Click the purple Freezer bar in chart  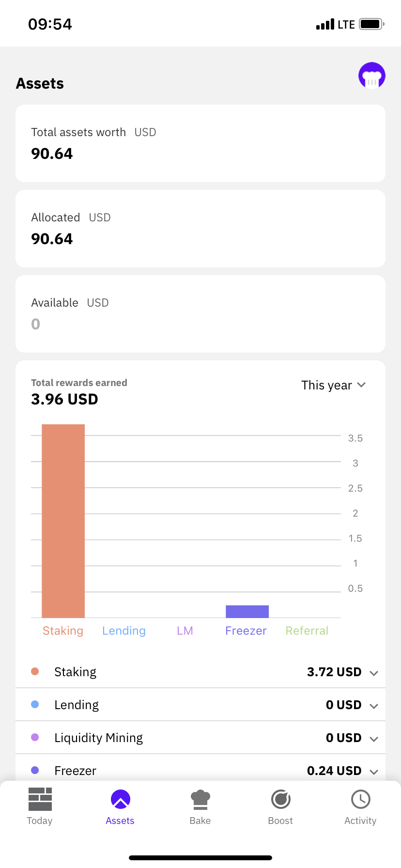(x=247, y=611)
